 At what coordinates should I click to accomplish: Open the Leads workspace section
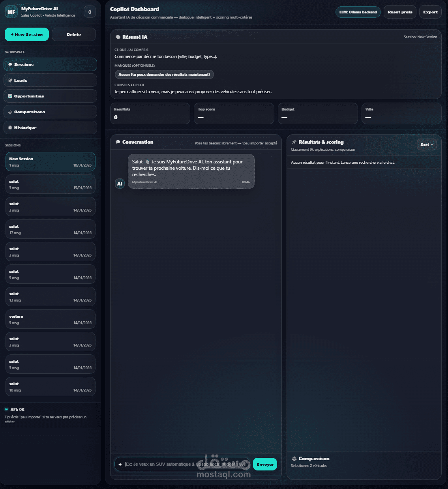[50, 80]
